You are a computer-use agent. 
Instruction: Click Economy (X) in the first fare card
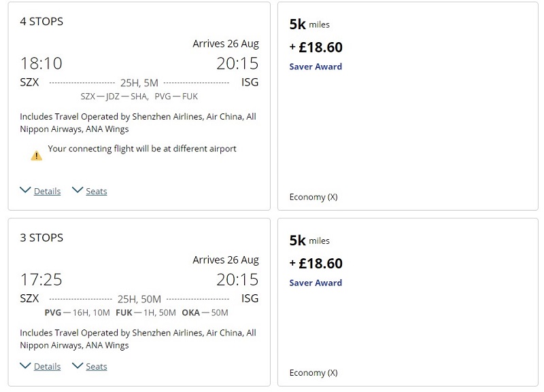[313, 197]
